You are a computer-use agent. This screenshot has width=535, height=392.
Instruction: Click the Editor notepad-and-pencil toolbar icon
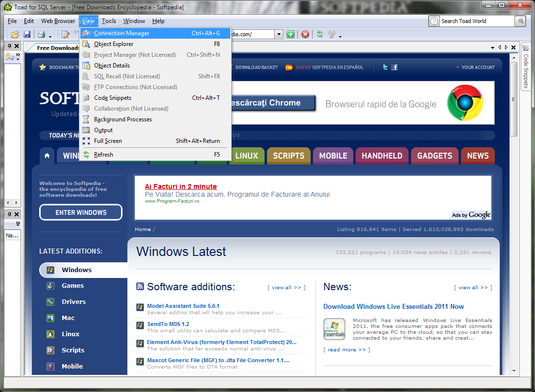[x=65, y=34]
